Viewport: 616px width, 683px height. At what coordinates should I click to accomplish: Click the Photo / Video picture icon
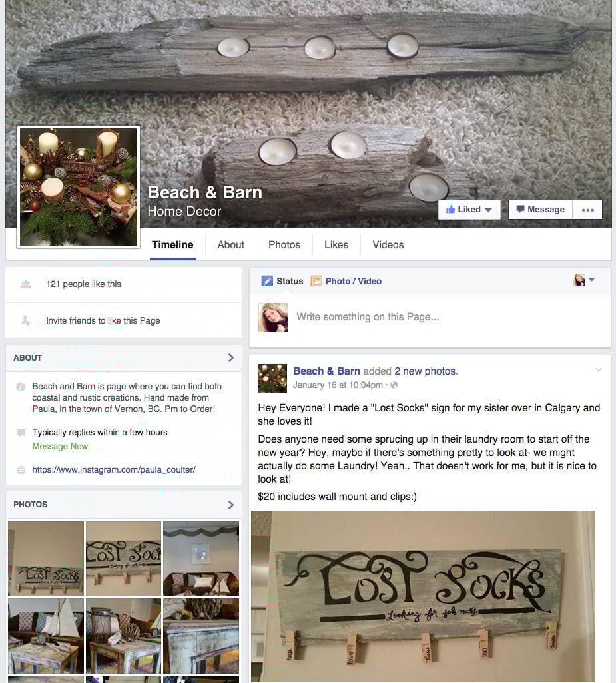pos(316,281)
